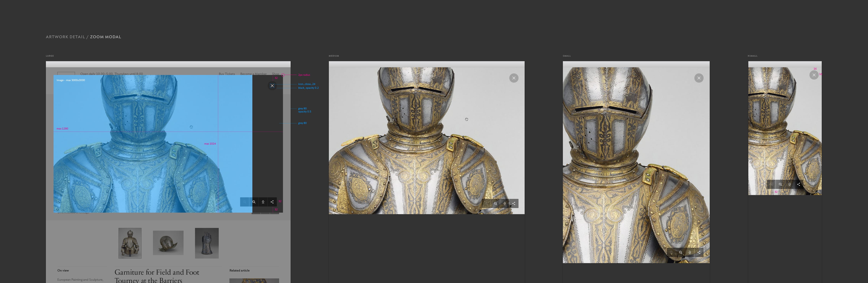Download image from Medium layout toolbar
This screenshot has height=283, width=868.
point(504,203)
